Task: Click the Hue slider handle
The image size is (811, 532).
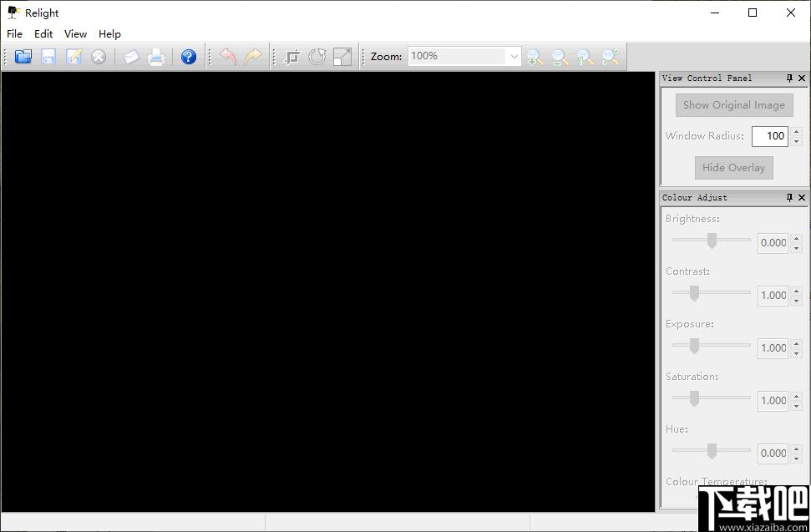Action: point(712,451)
